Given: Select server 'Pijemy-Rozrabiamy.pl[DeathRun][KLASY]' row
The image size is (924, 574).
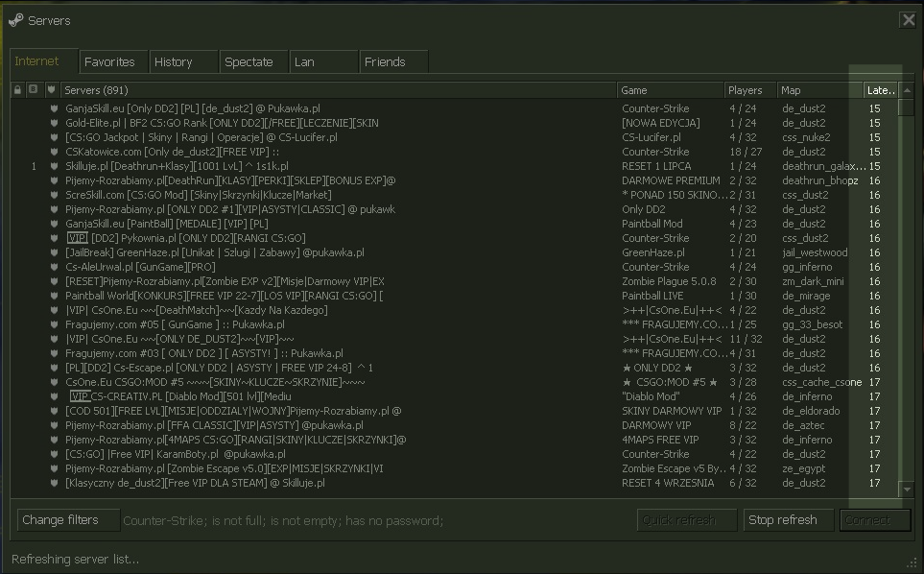Looking at the screenshot, I should (454, 180).
